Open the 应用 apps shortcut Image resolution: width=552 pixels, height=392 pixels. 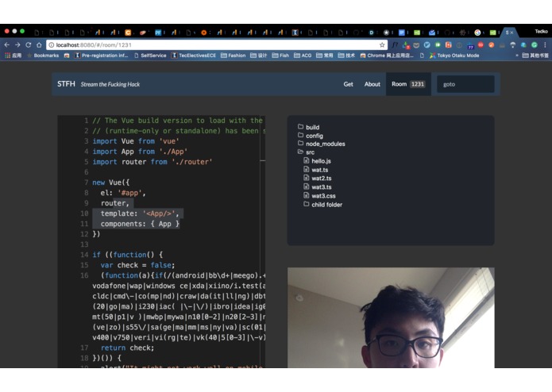tap(13, 56)
